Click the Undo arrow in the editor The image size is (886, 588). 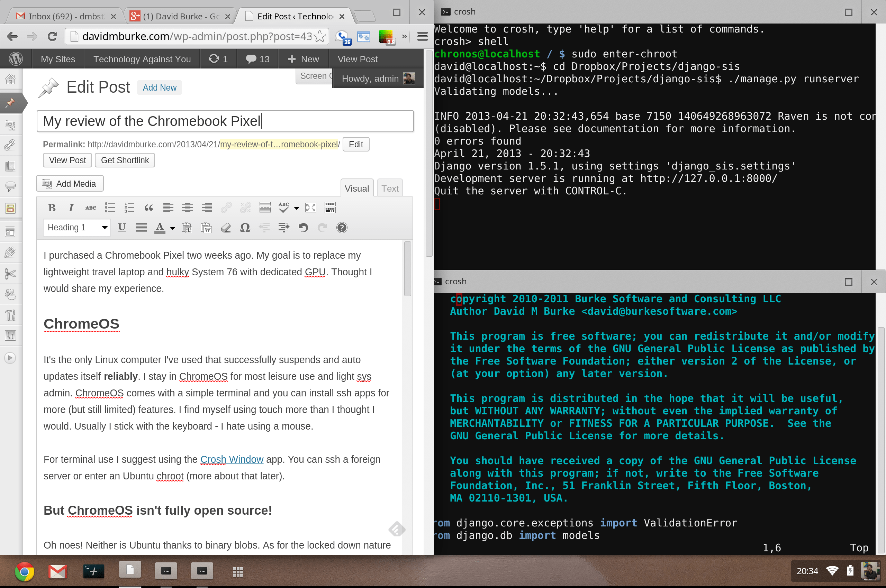(x=303, y=227)
